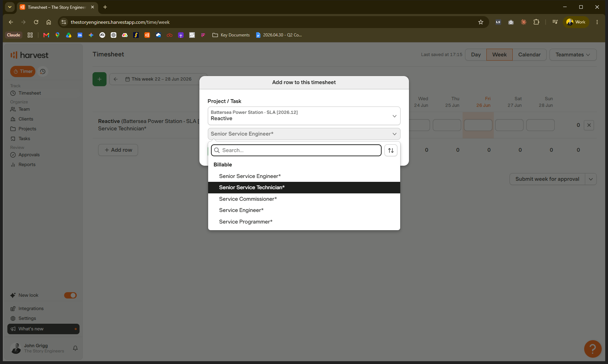The width and height of the screenshot is (608, 364).
Task: Click the orange asterisk extension icon
Action: 524,22
